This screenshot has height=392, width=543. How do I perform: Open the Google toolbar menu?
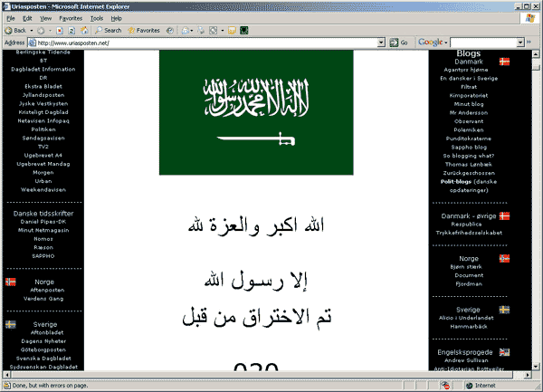click(433, 43)
